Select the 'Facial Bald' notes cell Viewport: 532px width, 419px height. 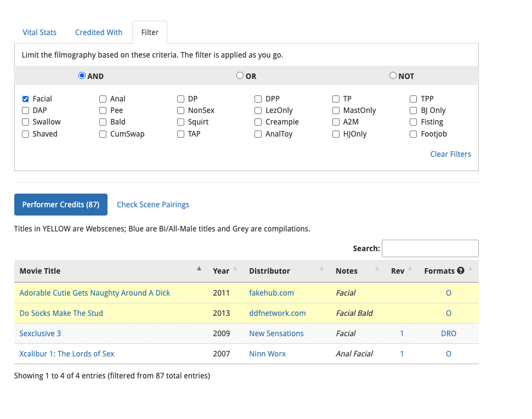(354, 313)
